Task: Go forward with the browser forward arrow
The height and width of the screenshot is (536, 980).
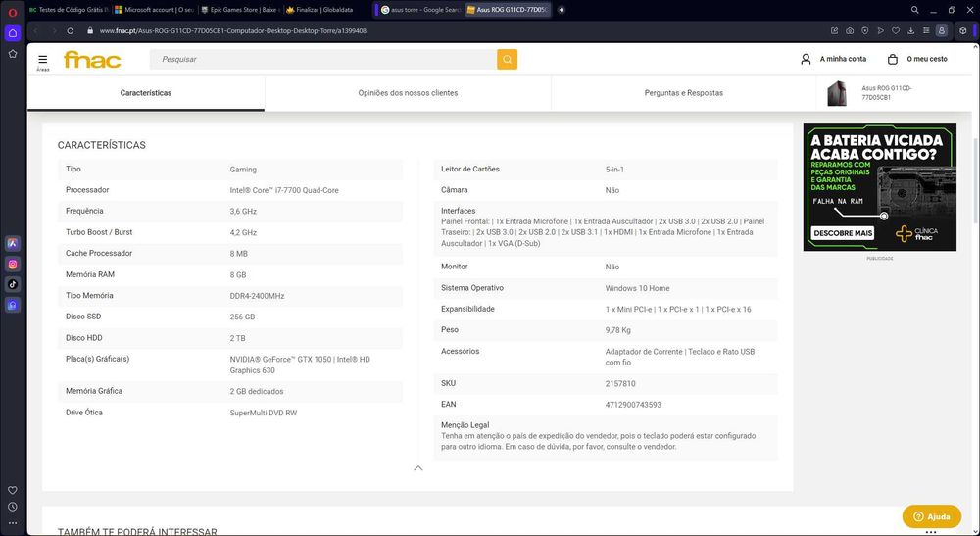Action: [53, 30]
